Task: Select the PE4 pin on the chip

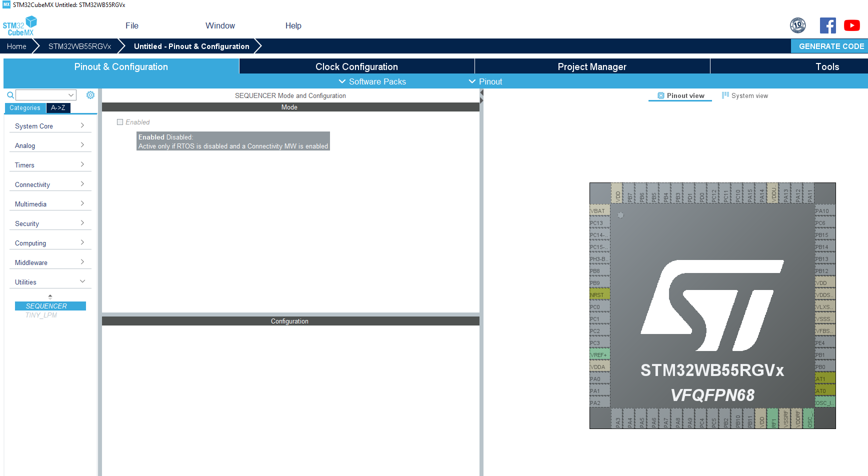Action: 825,343
